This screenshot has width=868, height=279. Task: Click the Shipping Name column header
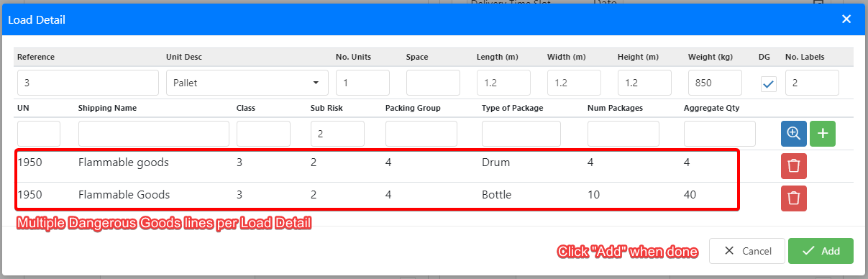(x=107, y=108)
